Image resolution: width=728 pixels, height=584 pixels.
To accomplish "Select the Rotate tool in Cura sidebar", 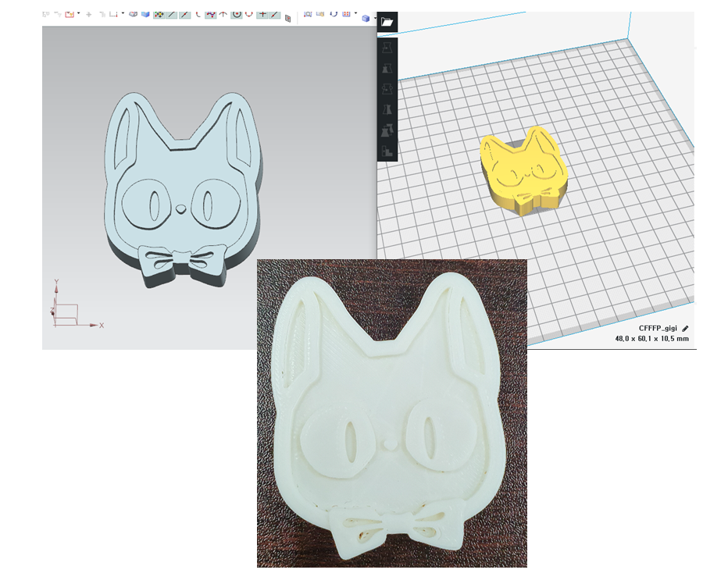I will point(387,89).
